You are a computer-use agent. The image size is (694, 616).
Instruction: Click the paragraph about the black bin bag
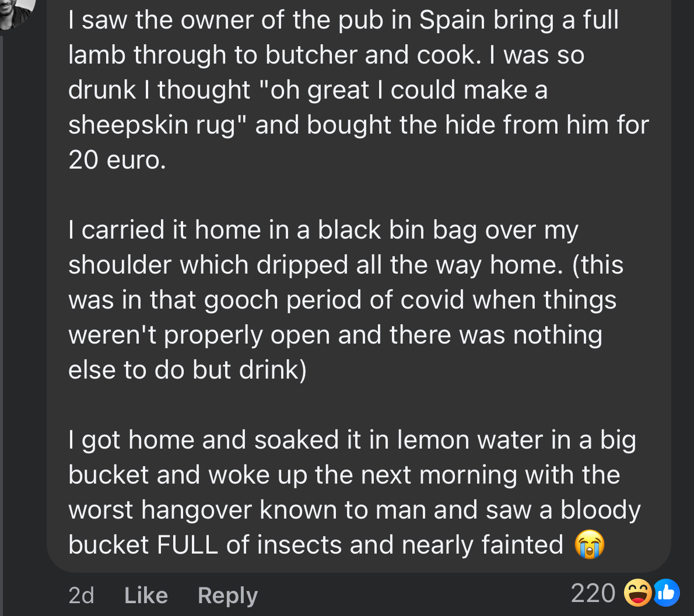pyautogui.click(x=344, y=299)
